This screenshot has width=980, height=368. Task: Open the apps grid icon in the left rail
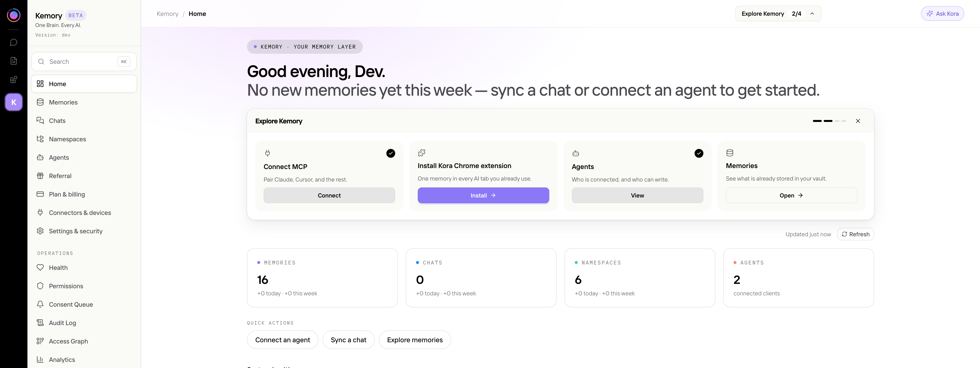(14, 80)
